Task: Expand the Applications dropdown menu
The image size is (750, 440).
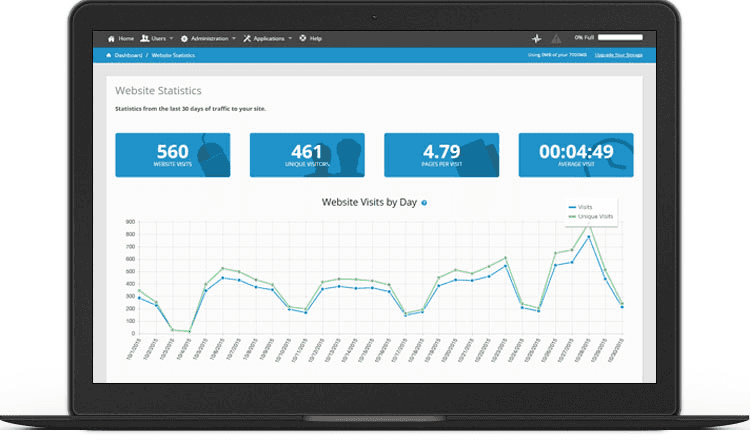Action: tap(272, 38)
